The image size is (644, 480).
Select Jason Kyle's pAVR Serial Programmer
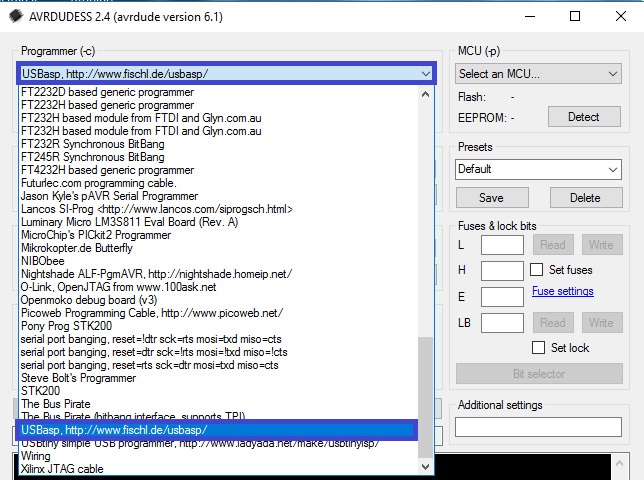[219, 196]
